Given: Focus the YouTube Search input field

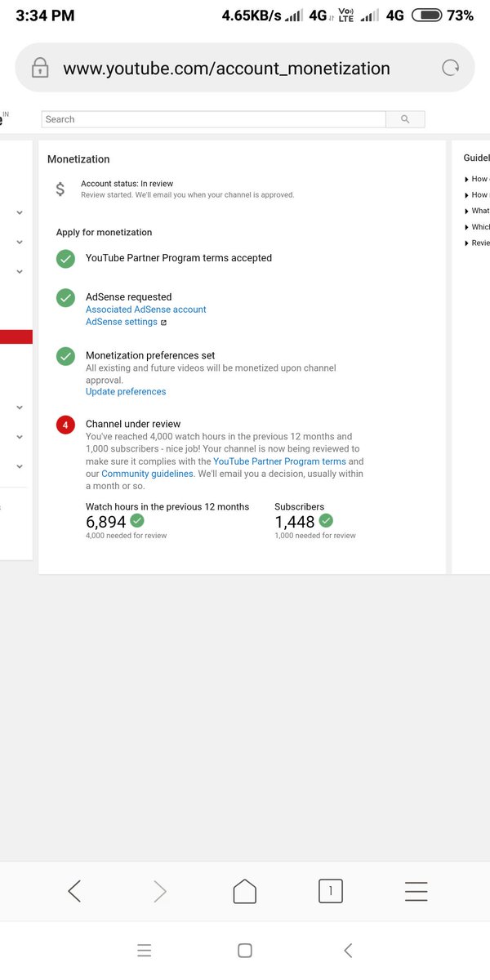Looking at the screenshot, I should 214,119.
